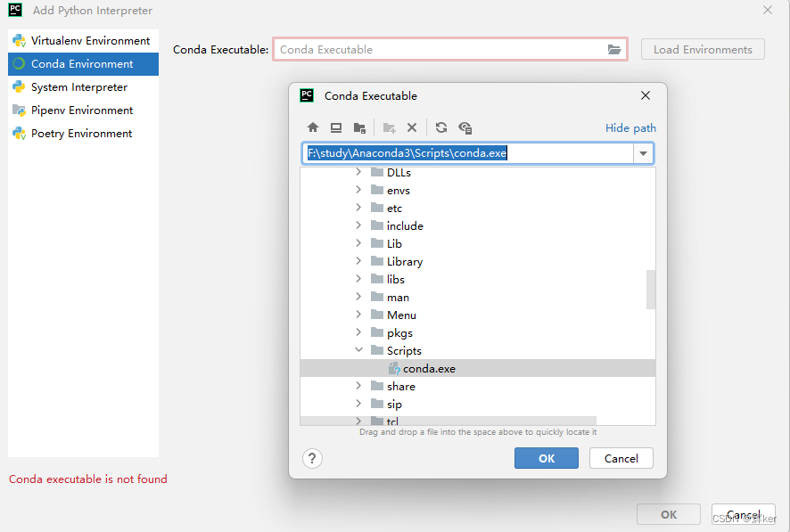The width and height of the screenshot is (790, 532).
Task: Expand the libs folder
Action: [358, 279]
